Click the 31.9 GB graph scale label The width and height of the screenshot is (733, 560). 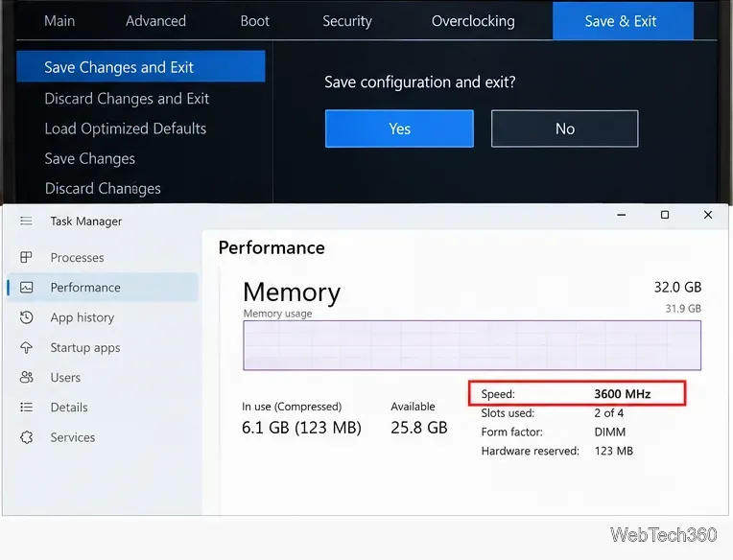click(683, 308)
